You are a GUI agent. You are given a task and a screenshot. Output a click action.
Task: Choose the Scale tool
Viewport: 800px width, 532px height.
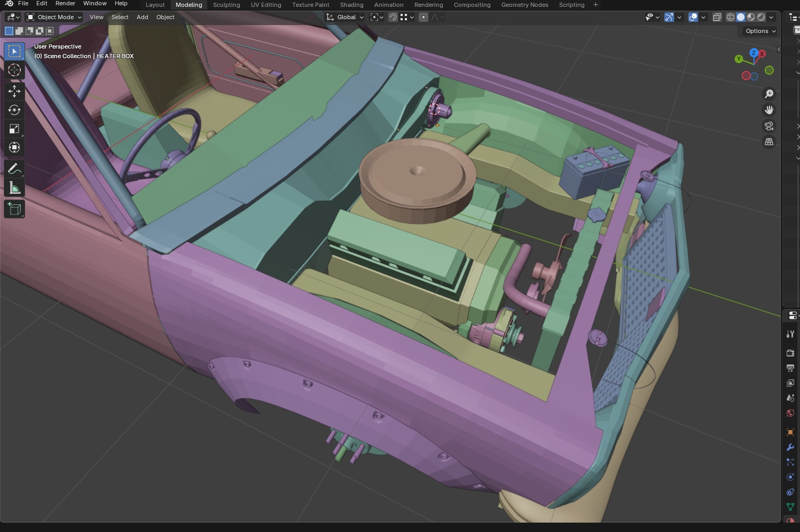(14, 129)
